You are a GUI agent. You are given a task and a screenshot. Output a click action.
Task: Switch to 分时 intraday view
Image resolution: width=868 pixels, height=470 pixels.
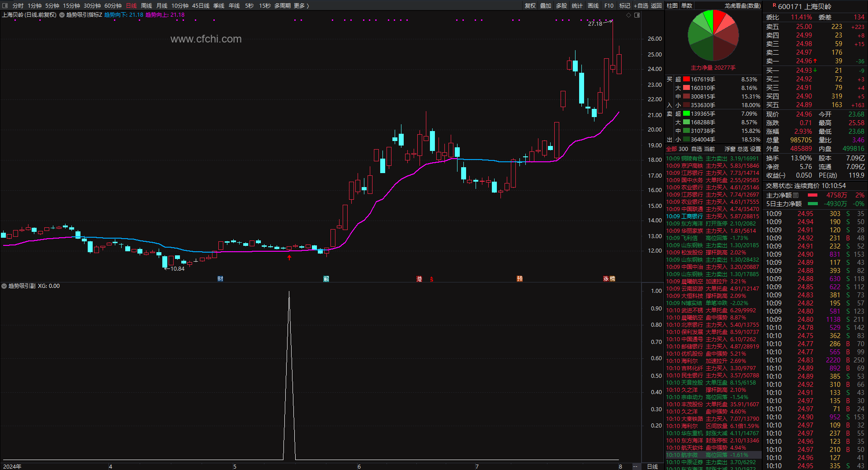pyautogui.click(x=18, y=6)
